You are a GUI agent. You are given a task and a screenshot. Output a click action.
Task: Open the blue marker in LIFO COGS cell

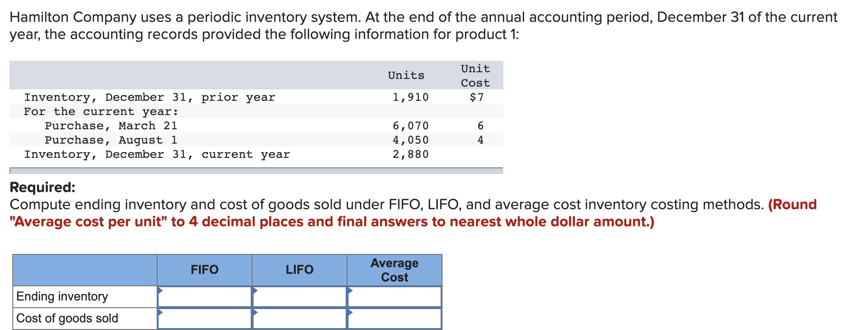[x=255, y=312]
